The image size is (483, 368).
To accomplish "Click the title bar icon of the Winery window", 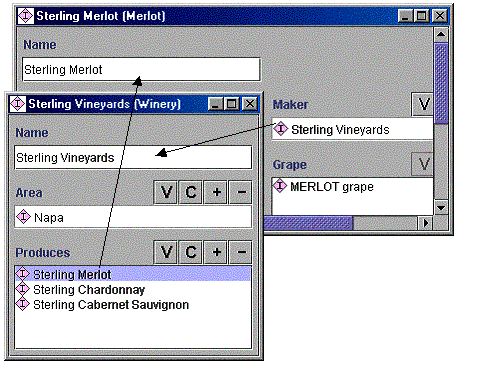I will click(x=18, y=104).
